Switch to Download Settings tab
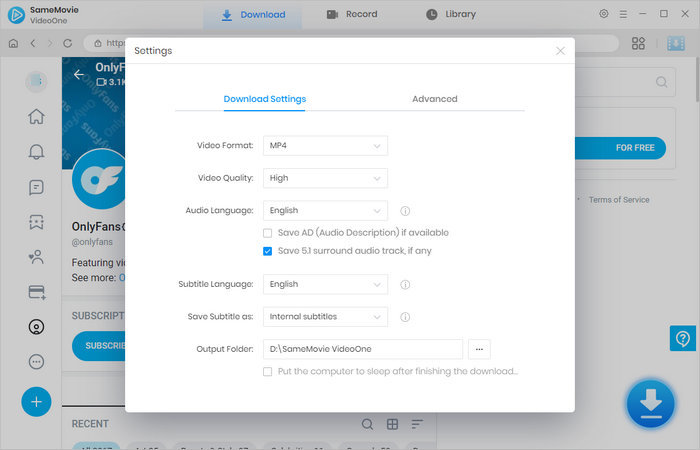The image size is (700, 450). tap(265, 99)
